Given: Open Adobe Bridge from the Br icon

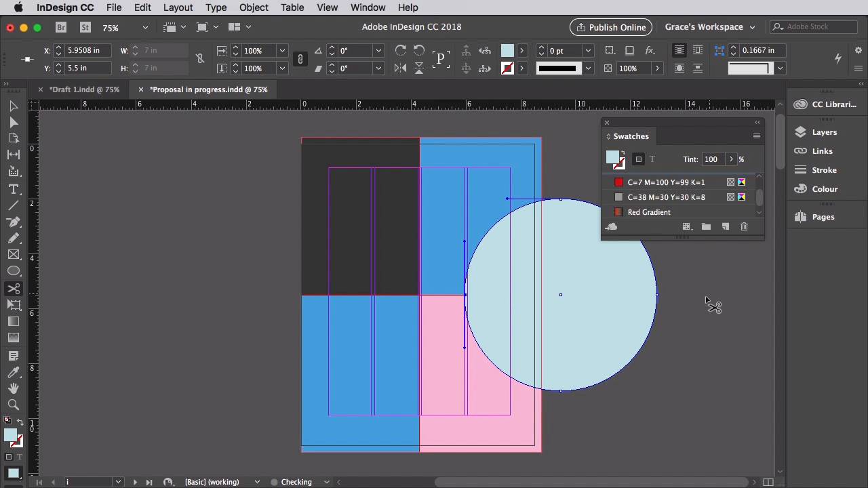Looking at the screenshot, I should coord(61,27).
